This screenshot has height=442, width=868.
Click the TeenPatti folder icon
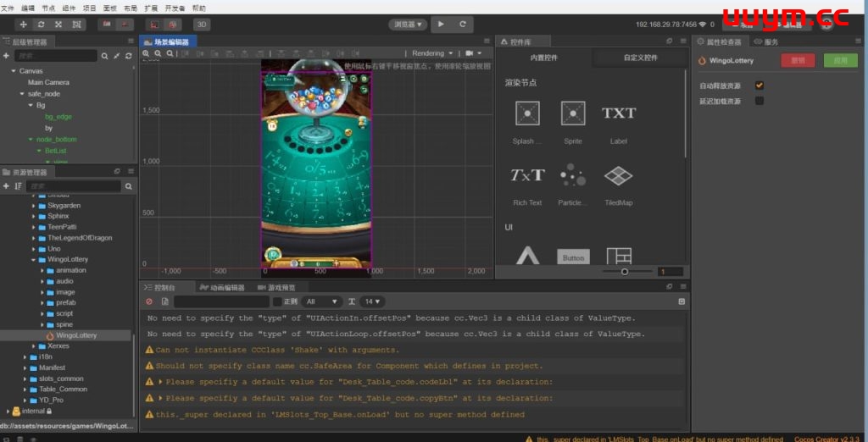click(42, 227)
